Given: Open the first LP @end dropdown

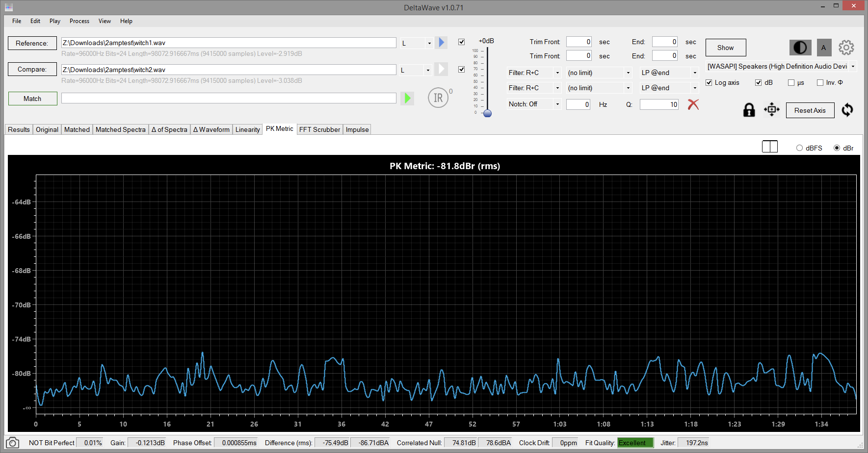Looking at the screenshot, I should click(669, 73).
